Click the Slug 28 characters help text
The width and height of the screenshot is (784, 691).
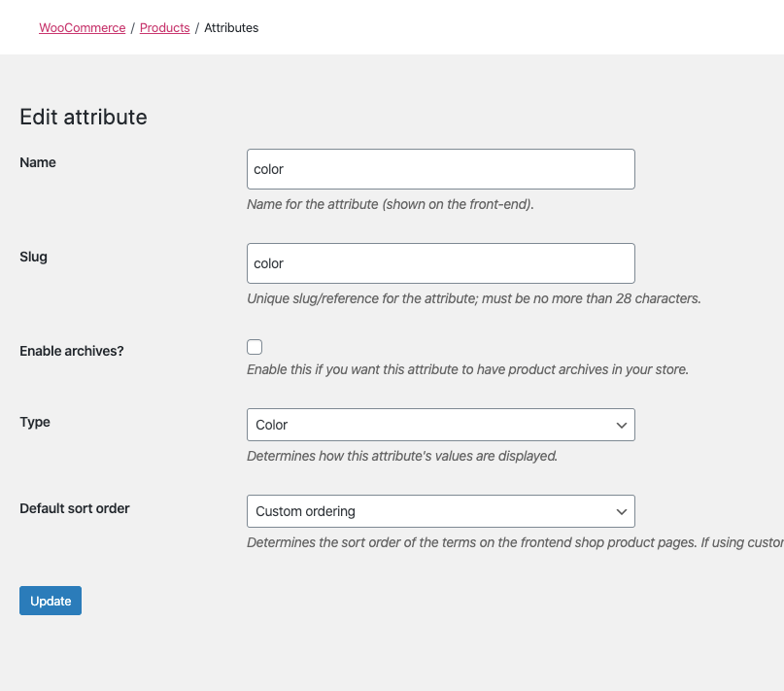tap(473, 298)
